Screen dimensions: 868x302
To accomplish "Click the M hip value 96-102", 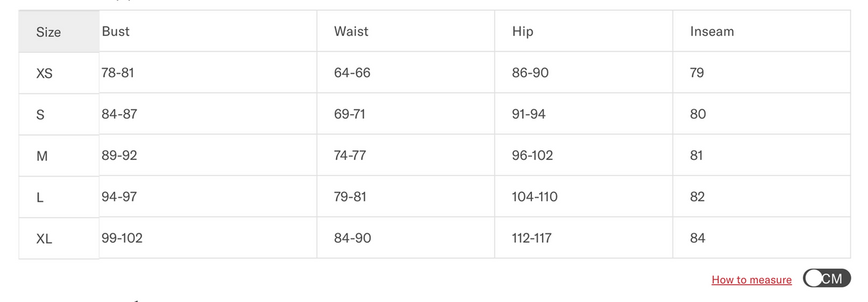I will [x=533, y=156].
